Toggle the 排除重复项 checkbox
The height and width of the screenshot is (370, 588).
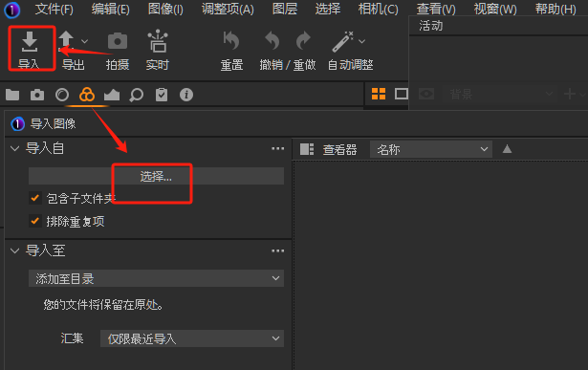pos(35,221)
